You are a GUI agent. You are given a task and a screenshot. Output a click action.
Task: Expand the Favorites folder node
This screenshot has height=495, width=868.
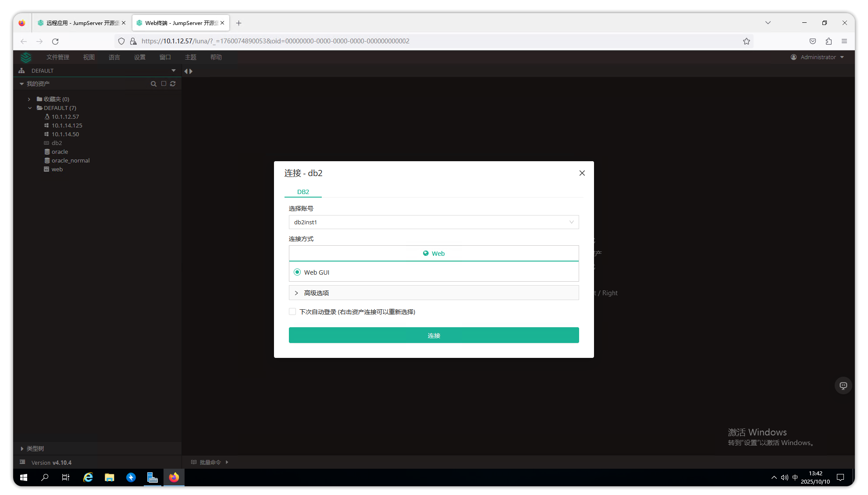pyautogui.click(x=29, y=99)
